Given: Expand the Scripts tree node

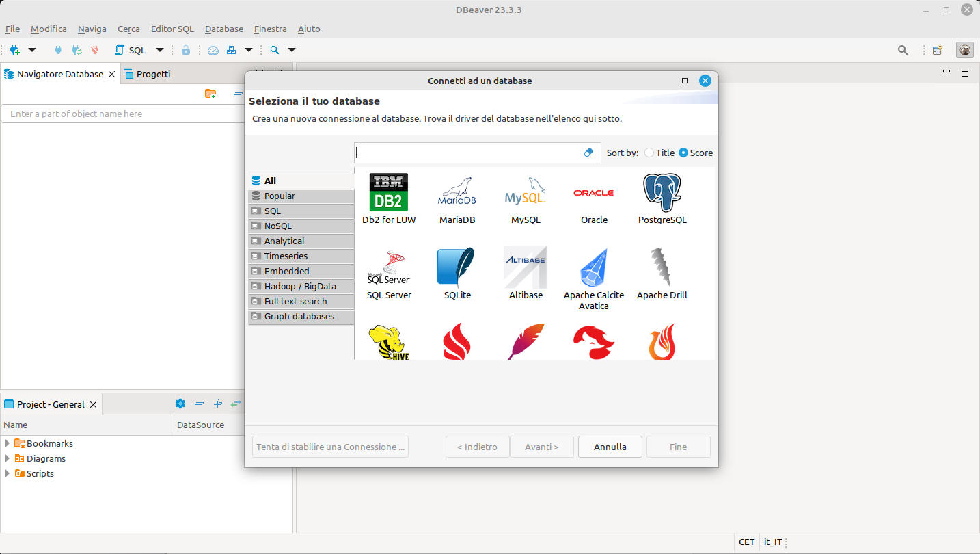Looking at the screenshot, I should click(x=8, y=473).
